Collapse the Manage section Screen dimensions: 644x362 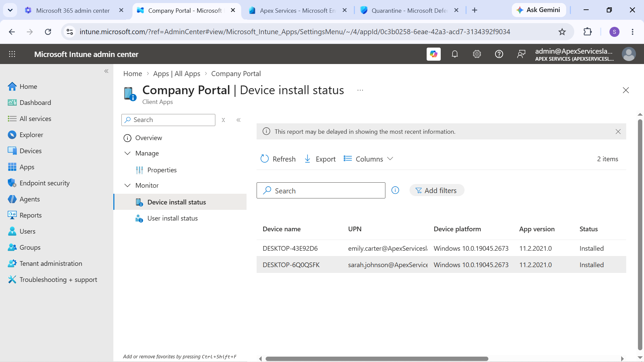coord(127,153)
